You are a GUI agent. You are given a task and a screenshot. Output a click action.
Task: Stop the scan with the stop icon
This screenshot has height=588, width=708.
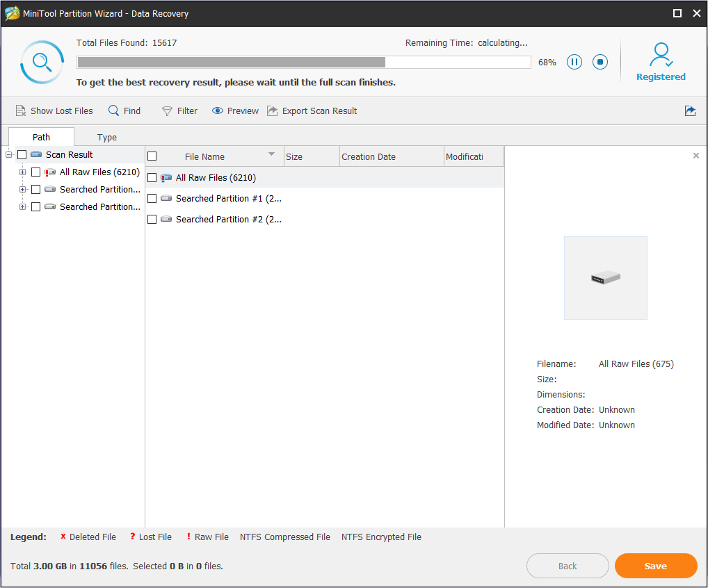(x=600, y=62)
